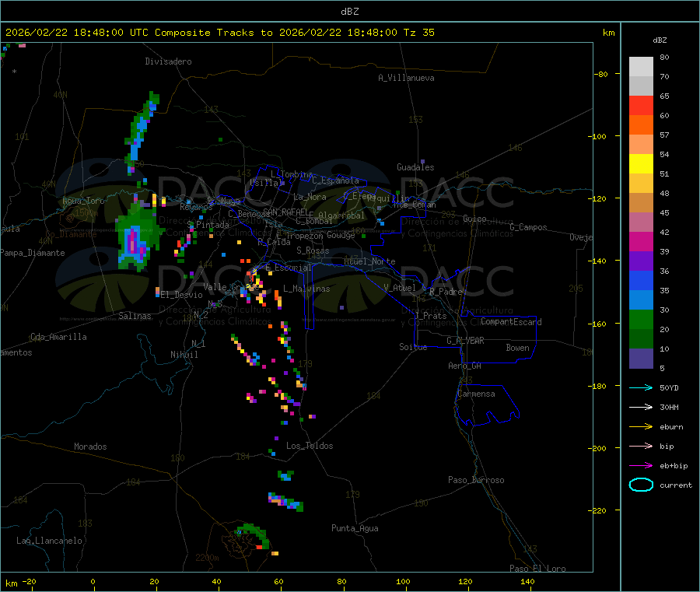Screen dimensions: 700x592
Task: Click the magenta eb+bip arrow legend icon
Action: [x=641, y=466]
